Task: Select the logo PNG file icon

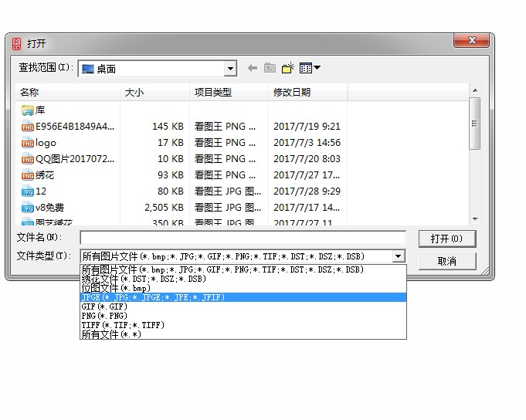Action: pyautogui.click(x=28, y=143)
